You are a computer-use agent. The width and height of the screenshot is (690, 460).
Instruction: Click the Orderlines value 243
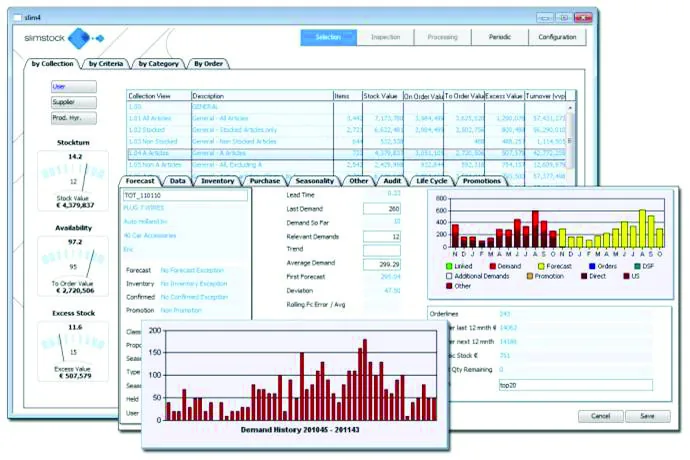pyautogui.click(x=505, y=314)
